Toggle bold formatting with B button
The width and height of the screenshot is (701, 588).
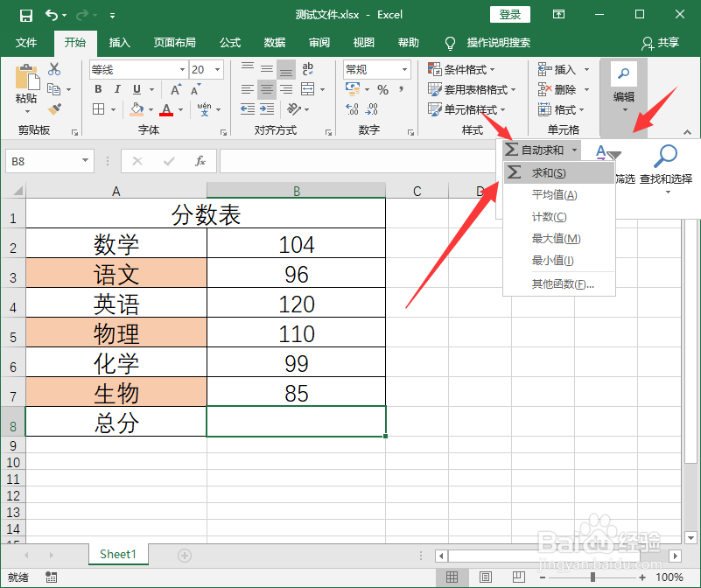click(x=97, y=90)
